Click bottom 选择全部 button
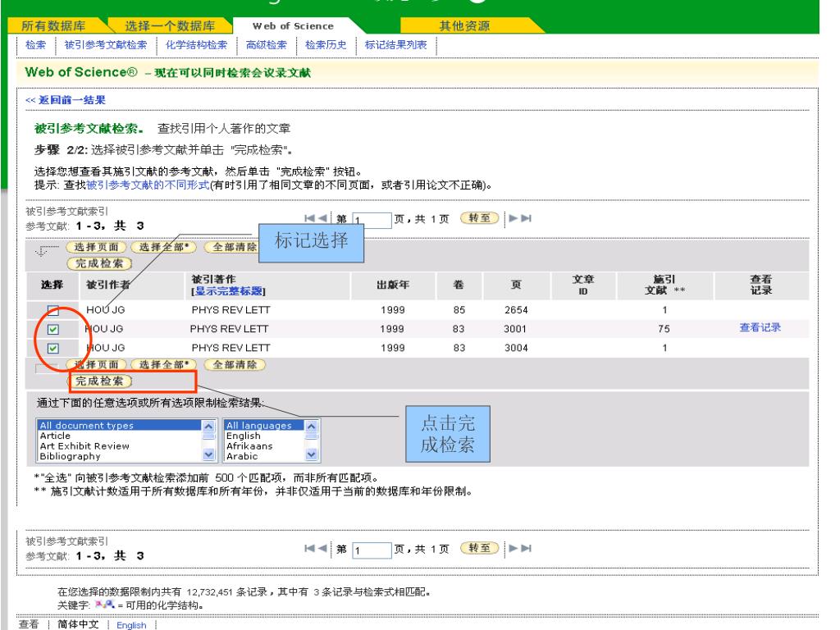The width and height of the screenshot is (840, 630). [x=164, y=365]
